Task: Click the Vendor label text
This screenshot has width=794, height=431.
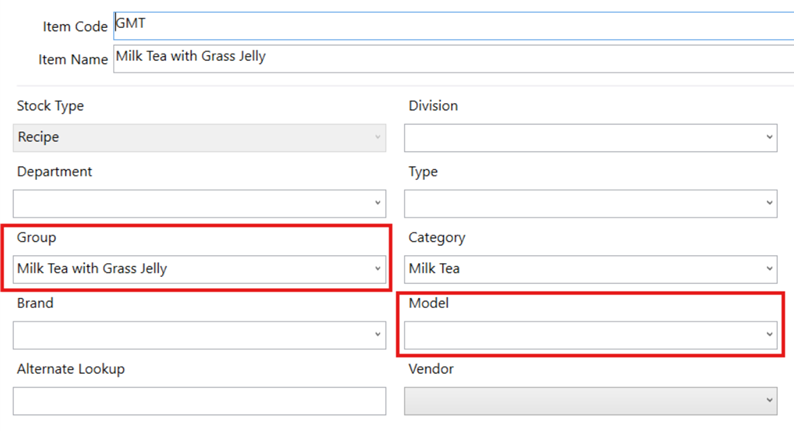Action: point(431,369)
